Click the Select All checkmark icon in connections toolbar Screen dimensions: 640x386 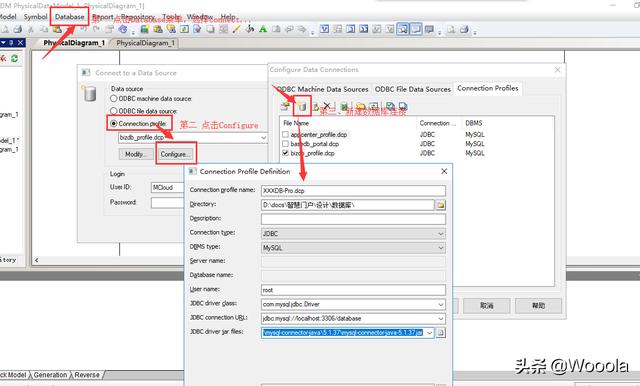(x=390, y=107)
